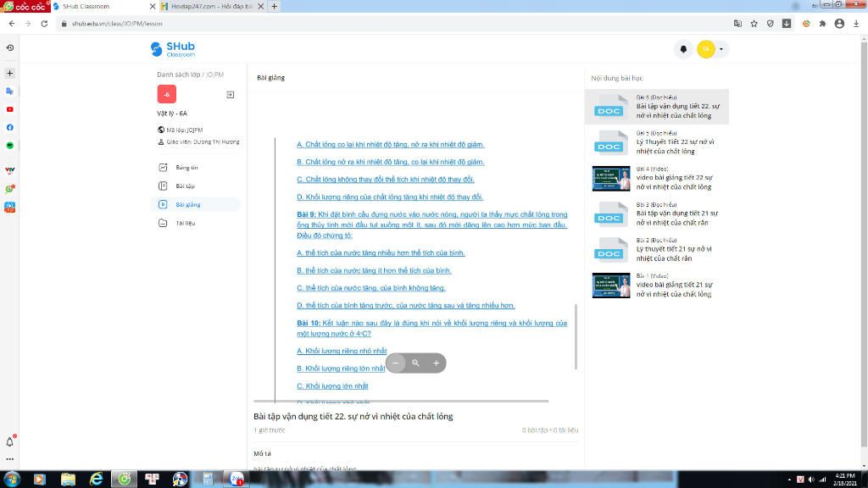
Task: Go back in browser history
Action: pyautogui.click(x=12, y=24)
